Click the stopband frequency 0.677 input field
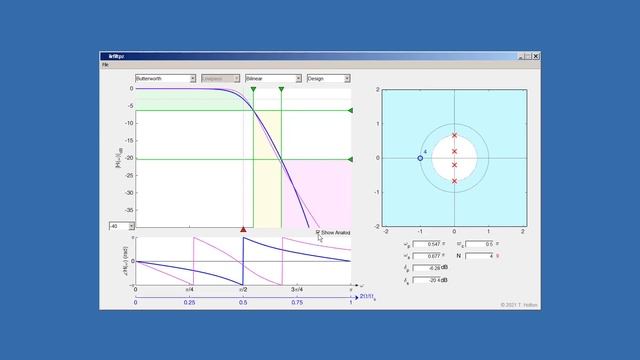Screen dimensions: 640x360 427,256
